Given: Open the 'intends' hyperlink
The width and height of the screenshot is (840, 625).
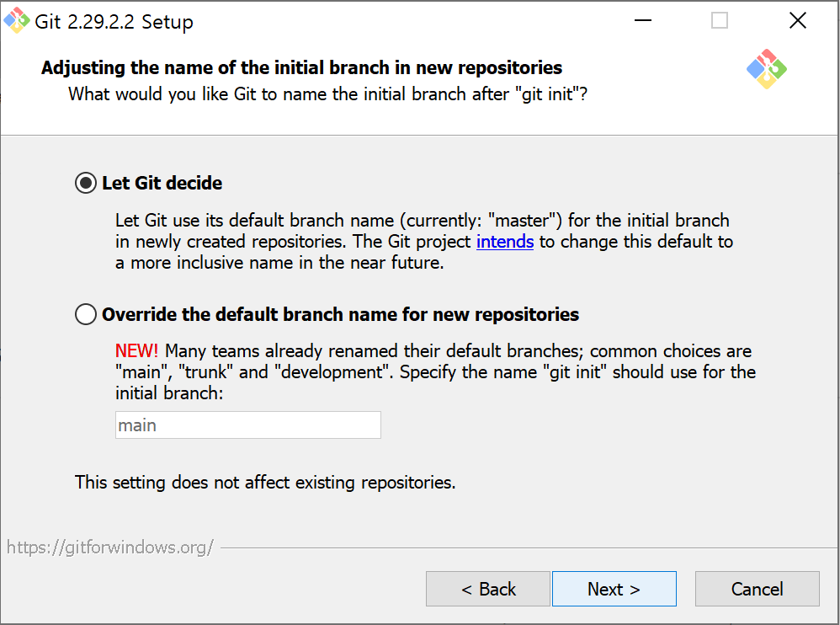Looking at the screenshot, I should pyautogui.click(x=505, y=242).
